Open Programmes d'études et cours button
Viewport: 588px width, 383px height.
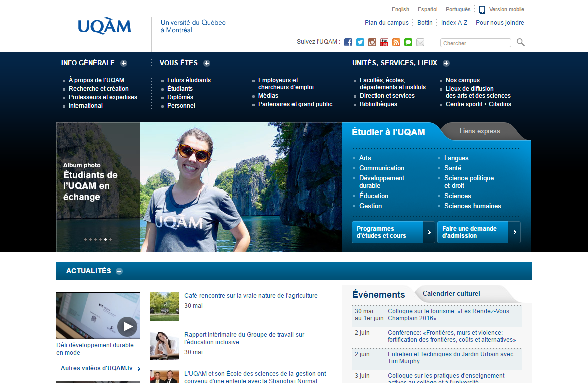[393, 232]
